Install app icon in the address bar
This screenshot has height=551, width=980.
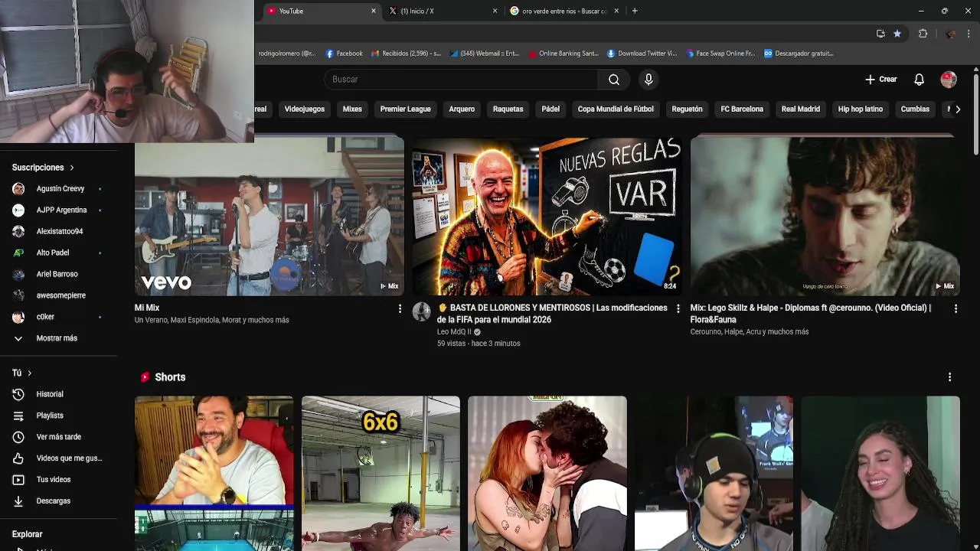click(880, 34)
